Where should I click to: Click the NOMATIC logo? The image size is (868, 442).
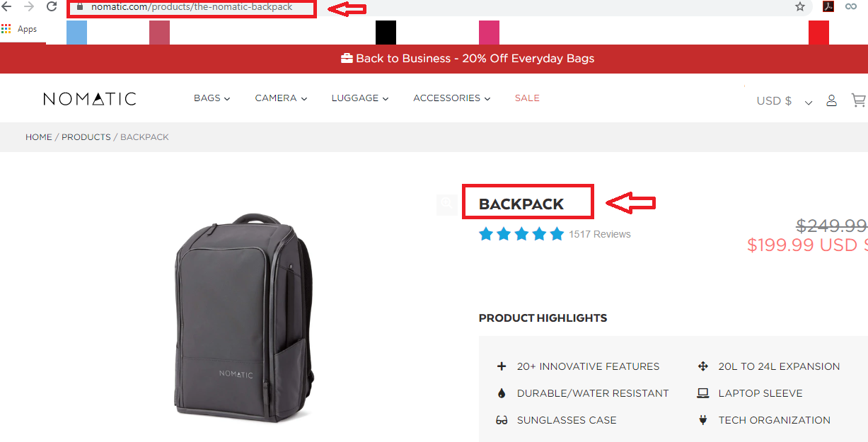[90, 99]
